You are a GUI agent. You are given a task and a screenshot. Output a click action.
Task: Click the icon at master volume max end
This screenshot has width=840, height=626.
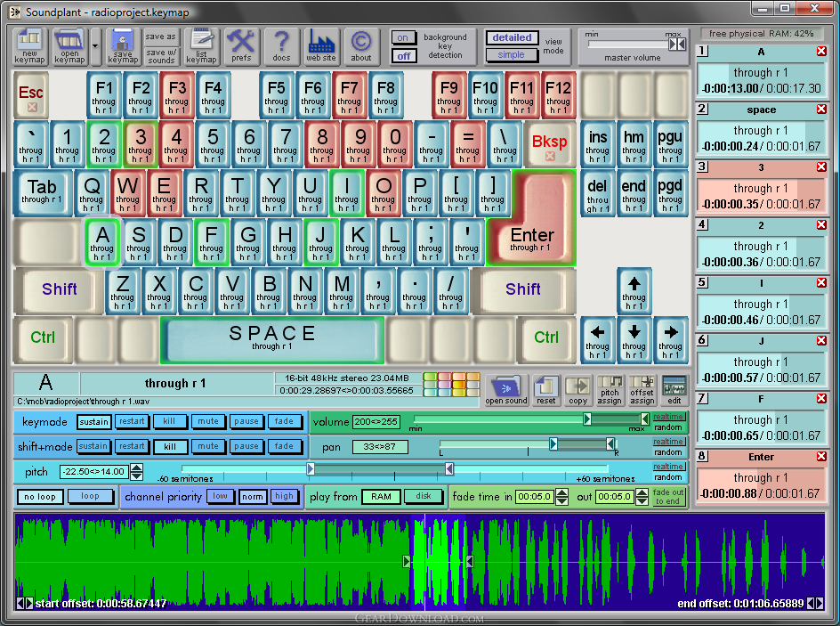point(677,45)
